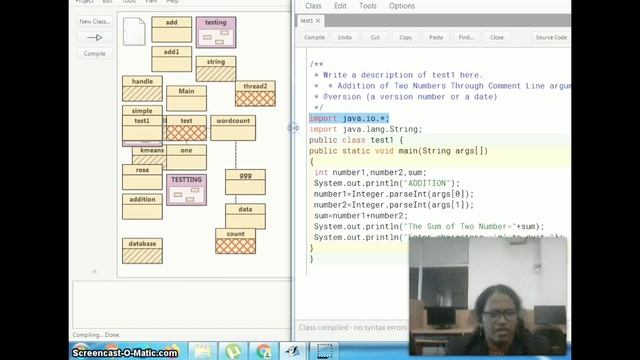
Task: Open the editor's Tools menu
Action: click(x=367, y=6)
